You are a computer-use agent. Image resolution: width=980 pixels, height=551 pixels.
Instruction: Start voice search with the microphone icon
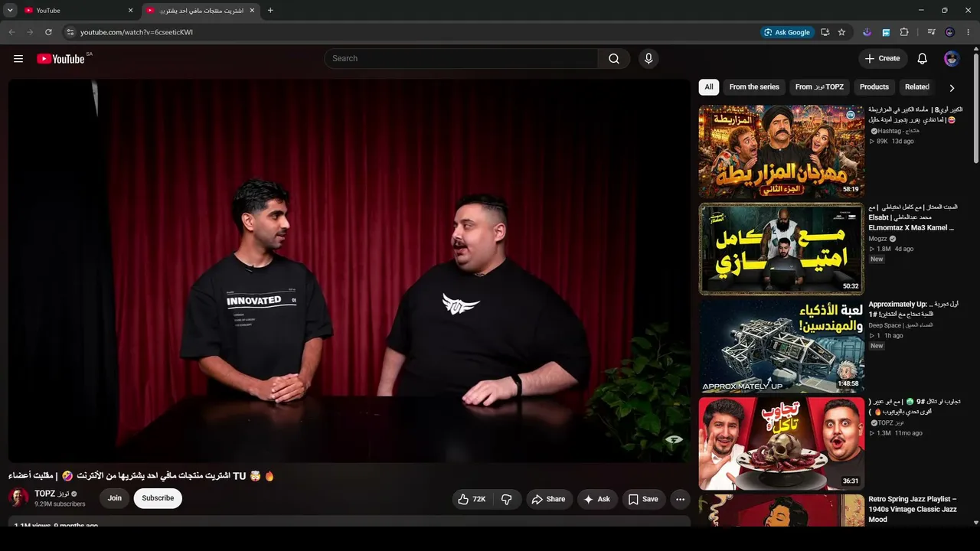(648, 59)
